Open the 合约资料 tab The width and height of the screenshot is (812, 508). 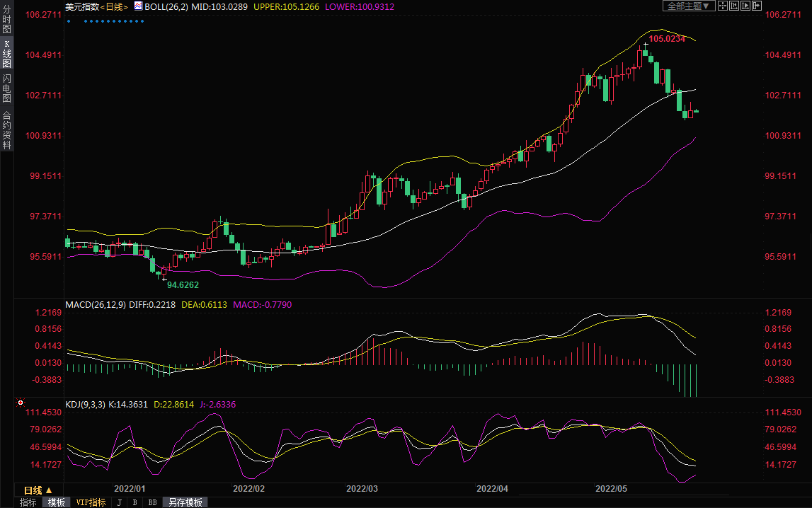tap(6, 129)
